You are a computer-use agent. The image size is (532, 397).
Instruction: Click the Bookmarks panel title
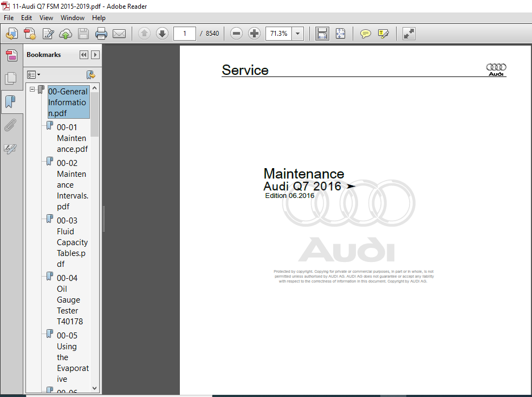44,55
